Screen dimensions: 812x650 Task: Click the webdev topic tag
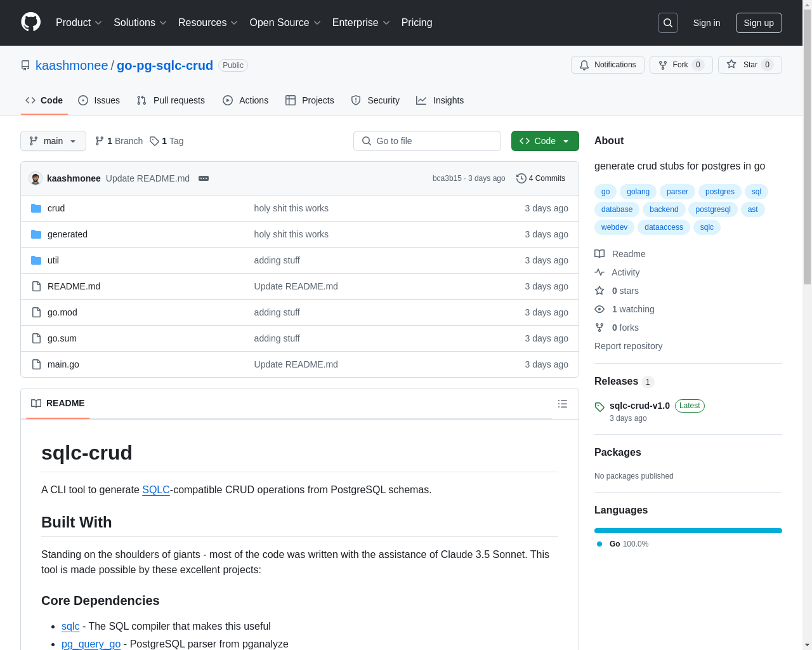(x=614, y=227)
